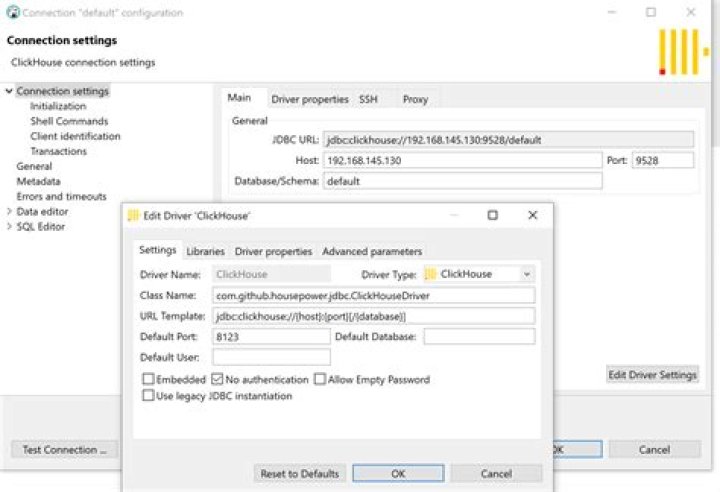Open the Libraries tab

click(x=205, y=251)
